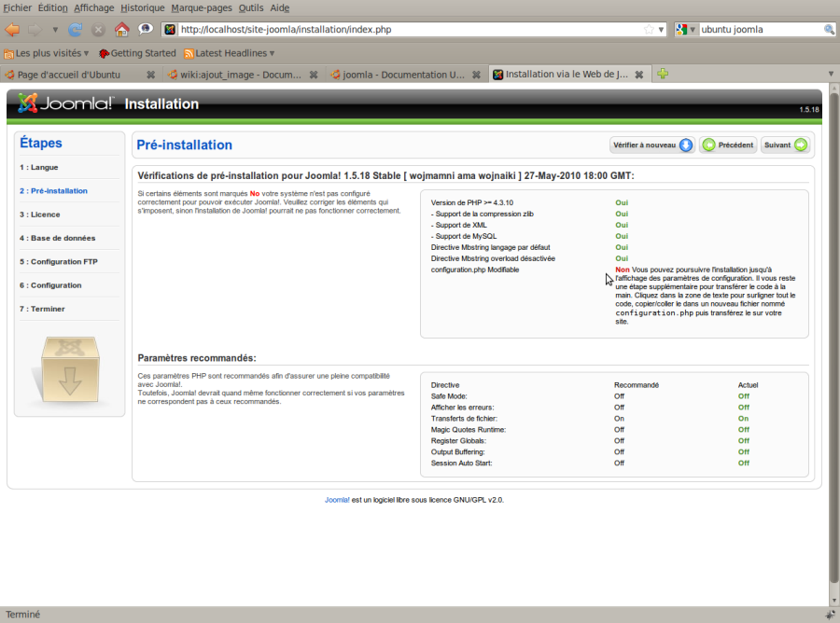The height and width of the screenshot is (623, 840).
Task: Reload the page with the refresh icon
Action: (x=75, y=30)
